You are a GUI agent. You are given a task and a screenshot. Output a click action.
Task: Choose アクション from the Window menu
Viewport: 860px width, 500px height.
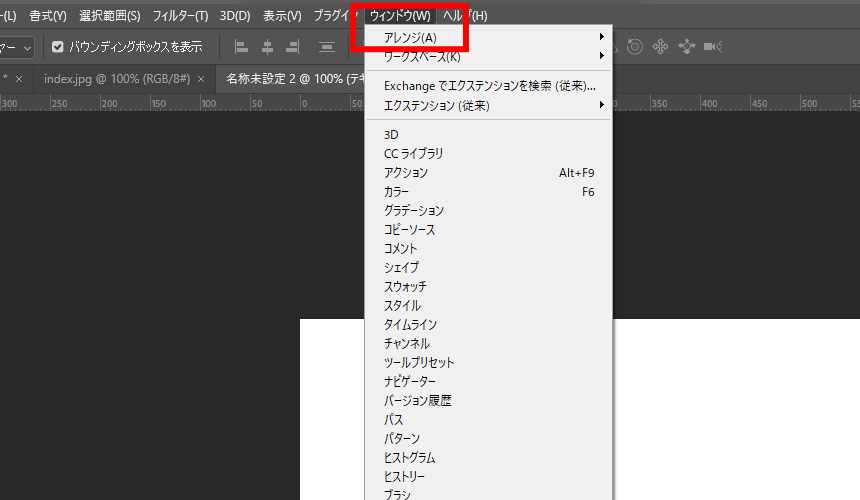point(406,173)
